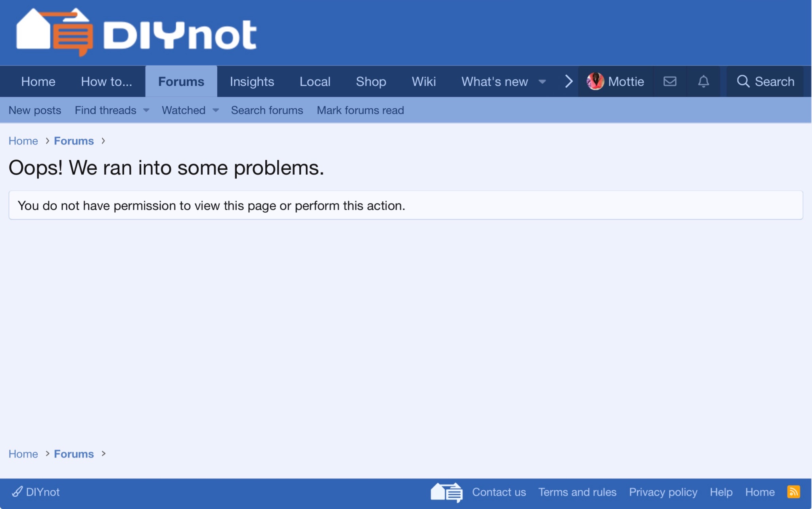Open the Shop nav tab

(371, 81)
